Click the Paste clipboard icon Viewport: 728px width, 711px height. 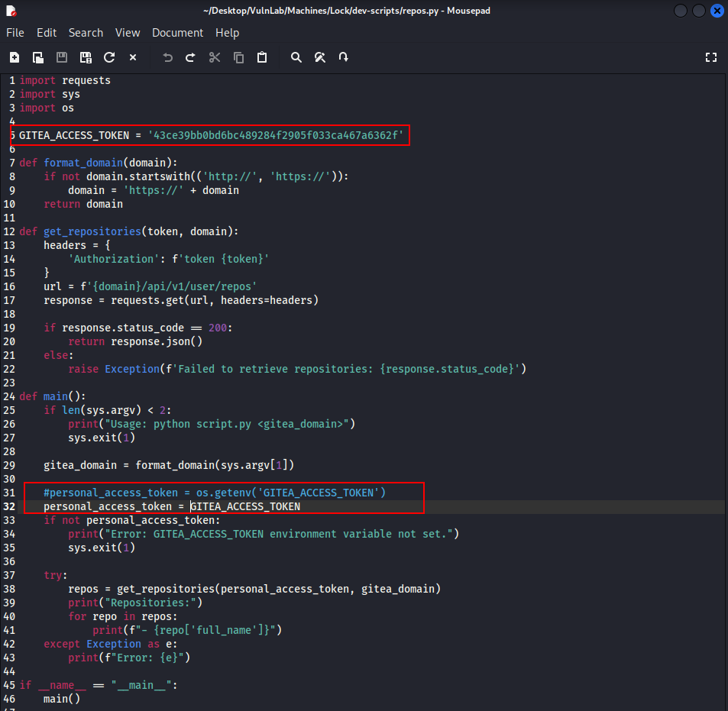coord(262,57)
